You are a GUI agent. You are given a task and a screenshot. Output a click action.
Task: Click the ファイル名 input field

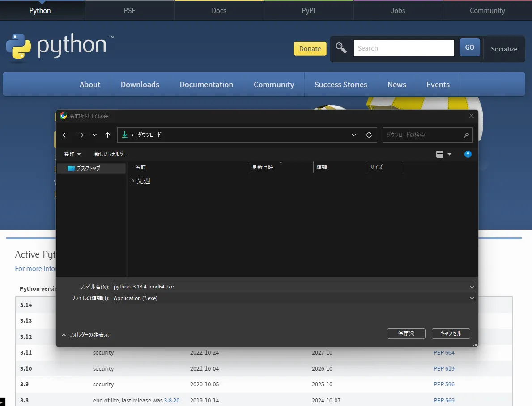(x=294, y=287)
